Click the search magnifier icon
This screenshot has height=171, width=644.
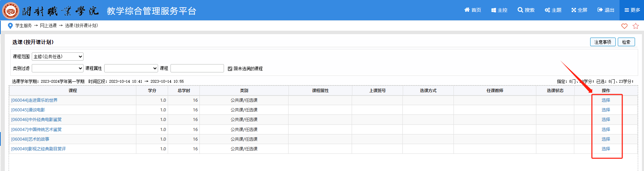click(520, 10)
